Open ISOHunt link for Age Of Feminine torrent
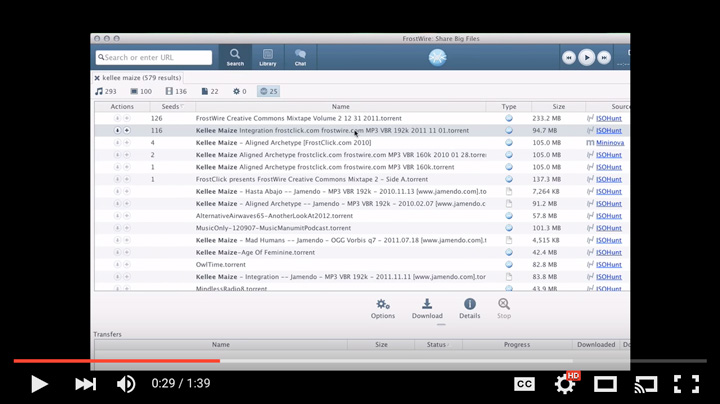 pos(608,252)
